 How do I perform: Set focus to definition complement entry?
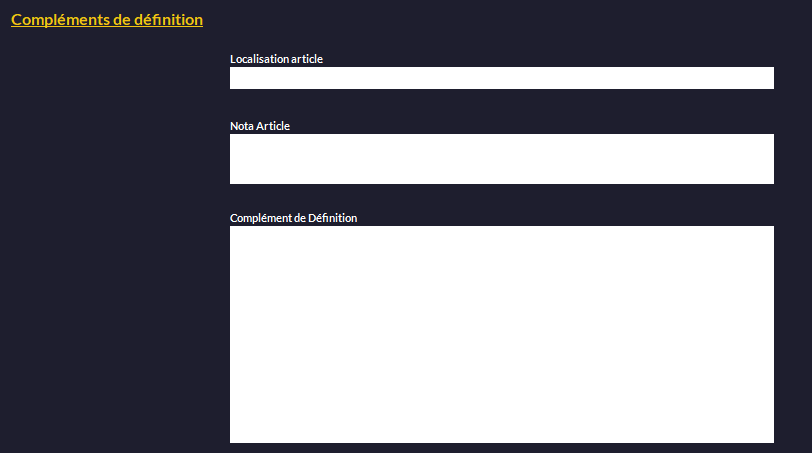click(501, 334)
